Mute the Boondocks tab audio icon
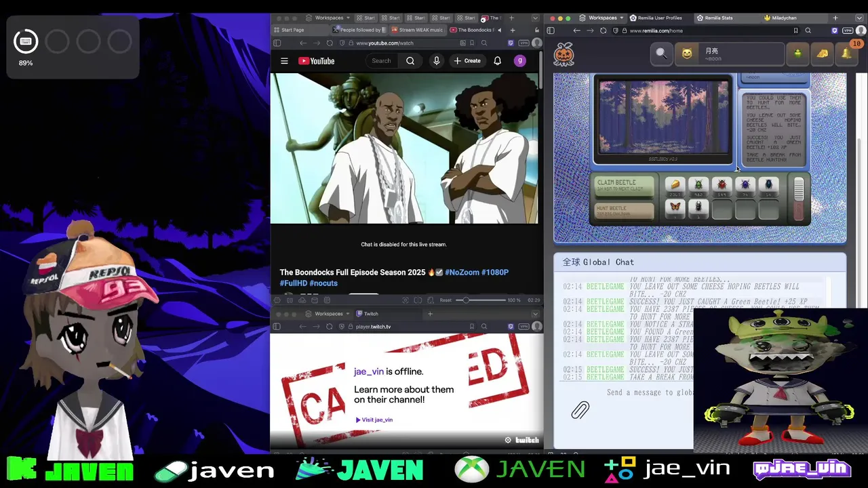Viewport: 868px width, 488px height. point(499,30)
